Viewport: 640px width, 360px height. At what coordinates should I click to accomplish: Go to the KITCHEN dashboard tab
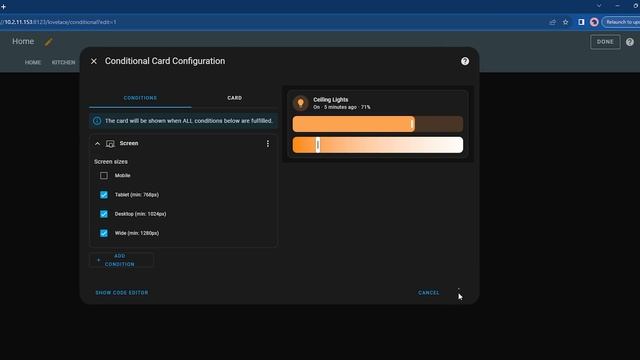pyautogui.click(x=63, y=62)
